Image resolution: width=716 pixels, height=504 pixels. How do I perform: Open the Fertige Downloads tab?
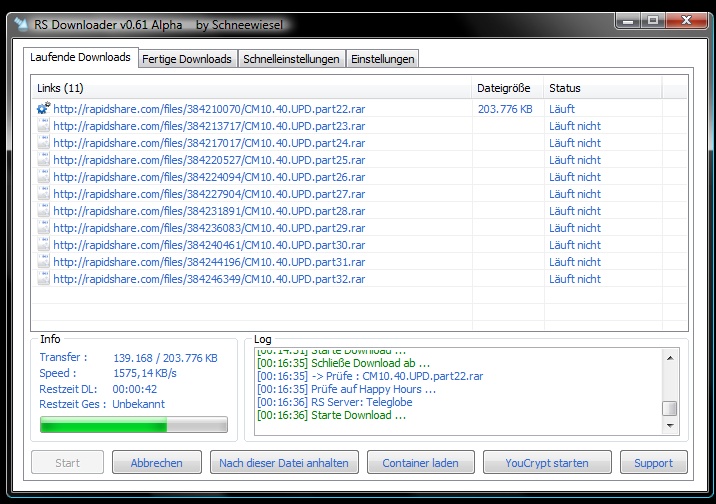click(187, 59)
